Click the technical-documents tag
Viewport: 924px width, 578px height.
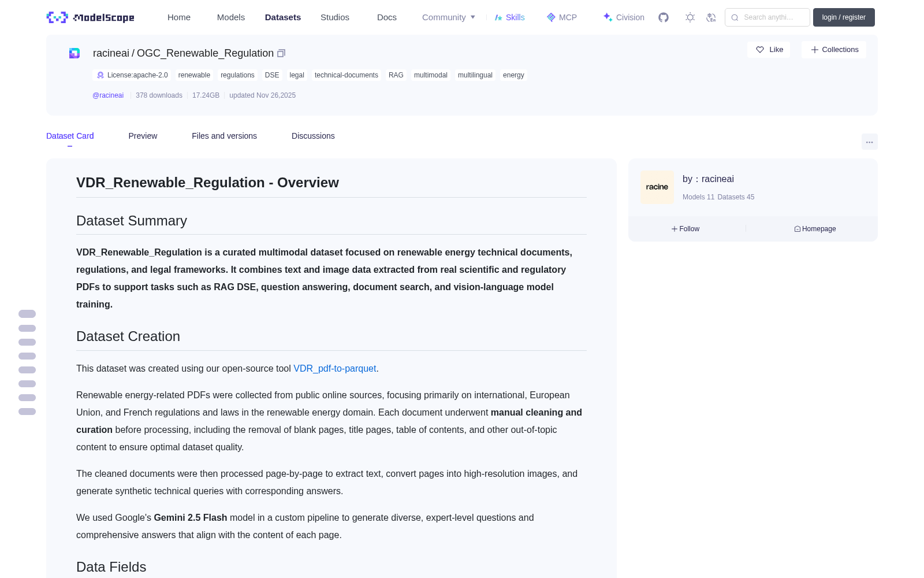[346, 75]
